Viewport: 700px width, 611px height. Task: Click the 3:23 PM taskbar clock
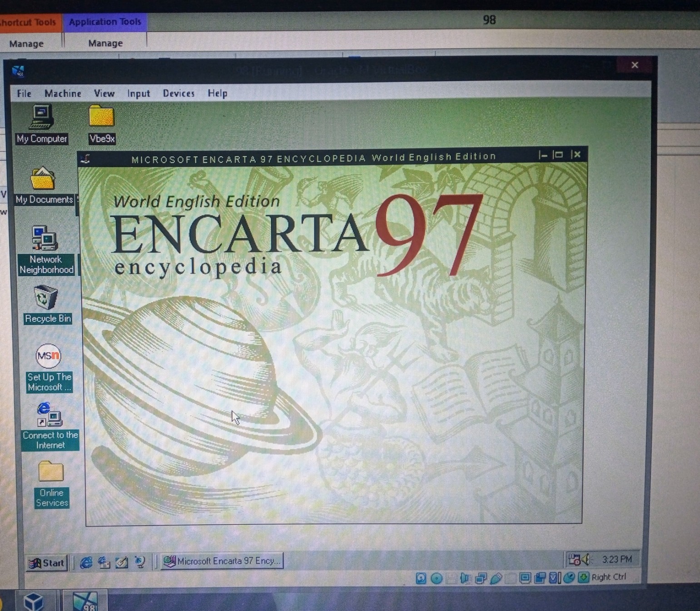point(617,559)
